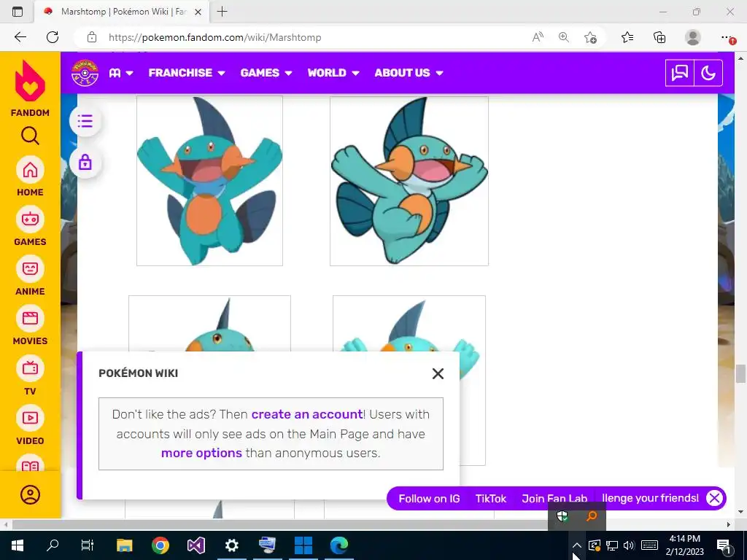The width and height of the screenshot is (747, 560).
Task: Open the Fandom logo home link
Action: (x=30, y=88)
